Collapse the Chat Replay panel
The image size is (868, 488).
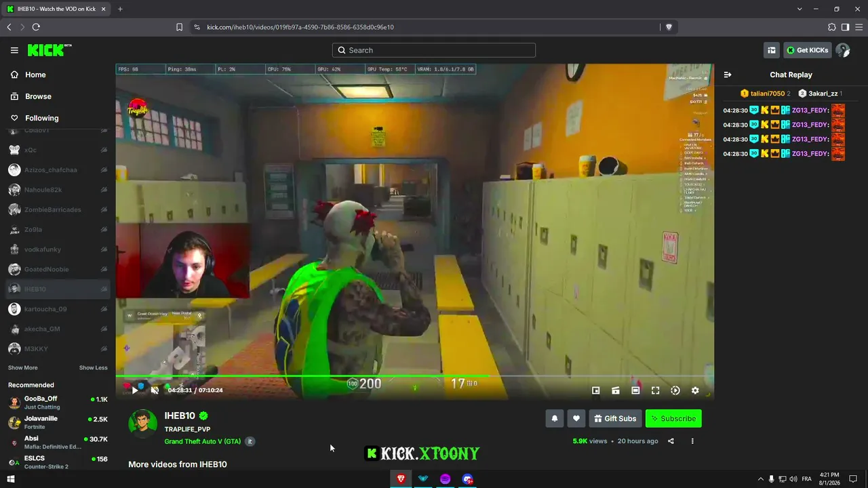(728, 75)
